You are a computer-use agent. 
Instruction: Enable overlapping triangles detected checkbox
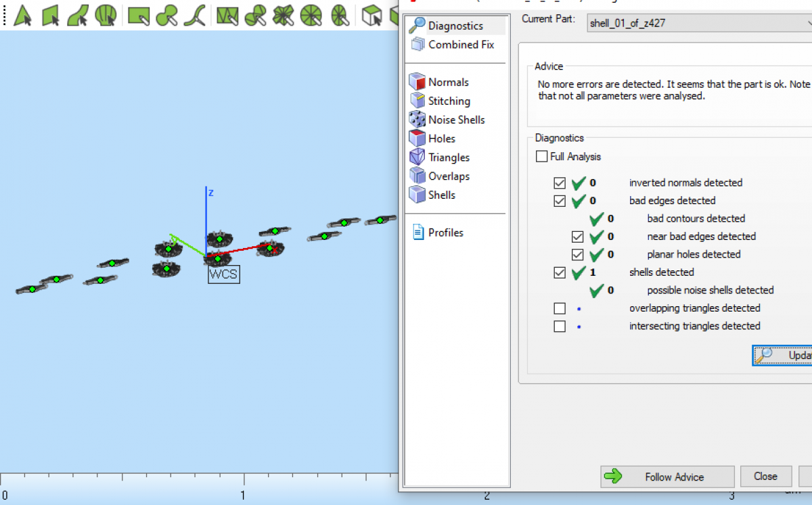pos(560,308)
